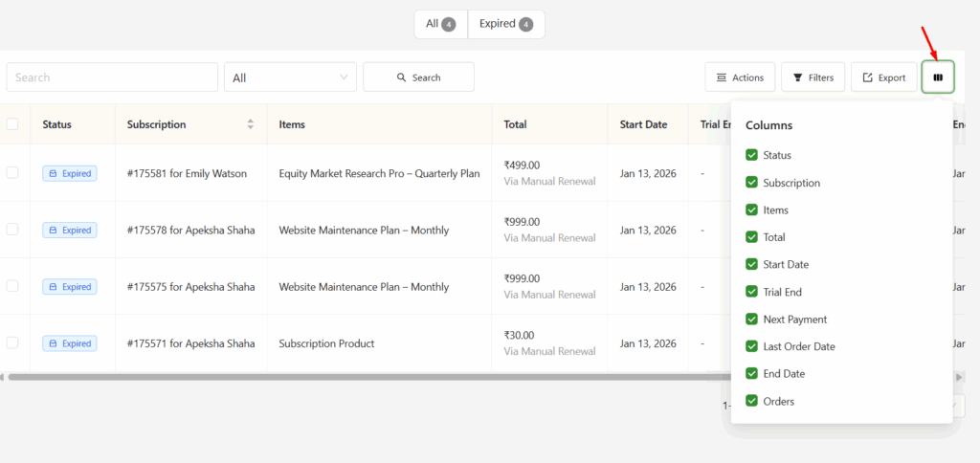Image resolution: width=980 pixels, height=463 pixels.
Task: Open the Actions list menu
Action: (740, 77)
